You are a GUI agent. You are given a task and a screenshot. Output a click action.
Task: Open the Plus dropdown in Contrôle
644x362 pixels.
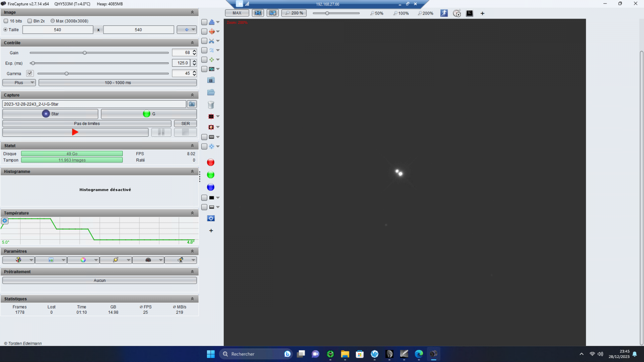click(19, 82)
